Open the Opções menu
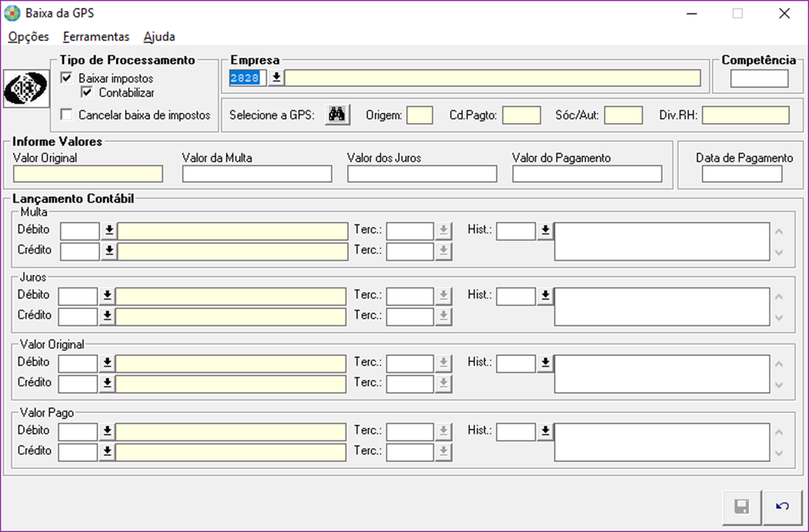809x532 pixels. (x=28, y=37)
